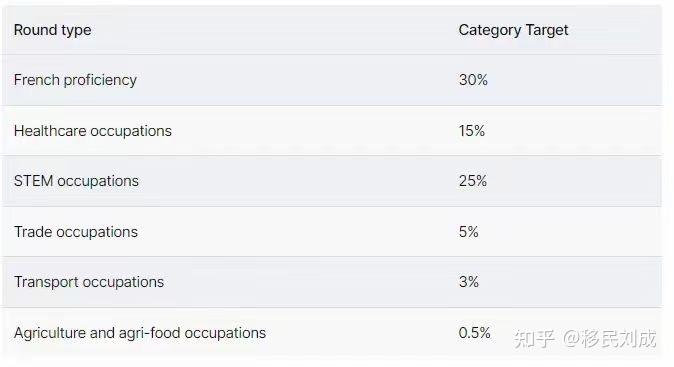This screenshot has height=367, width=674.
Task: Select the Transport occupations row label
Action: (x=89, y=282)
